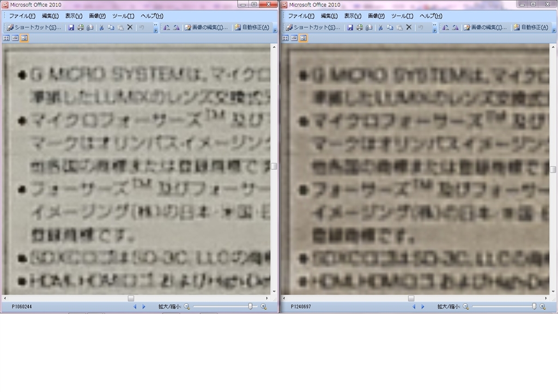Image resolution: width=558 pixels, height=392 pixels.
Task: Click Delete X icon in left P1060244 window
Action: pos(130,27)
